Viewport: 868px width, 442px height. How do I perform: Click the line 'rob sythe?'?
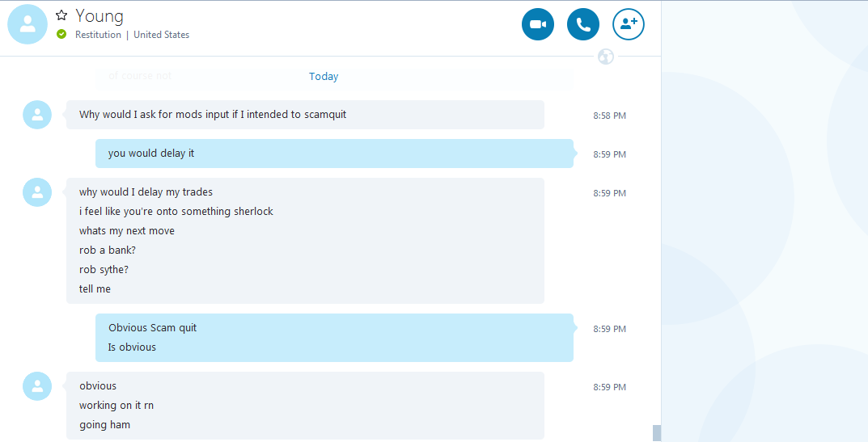coord(104,269)
